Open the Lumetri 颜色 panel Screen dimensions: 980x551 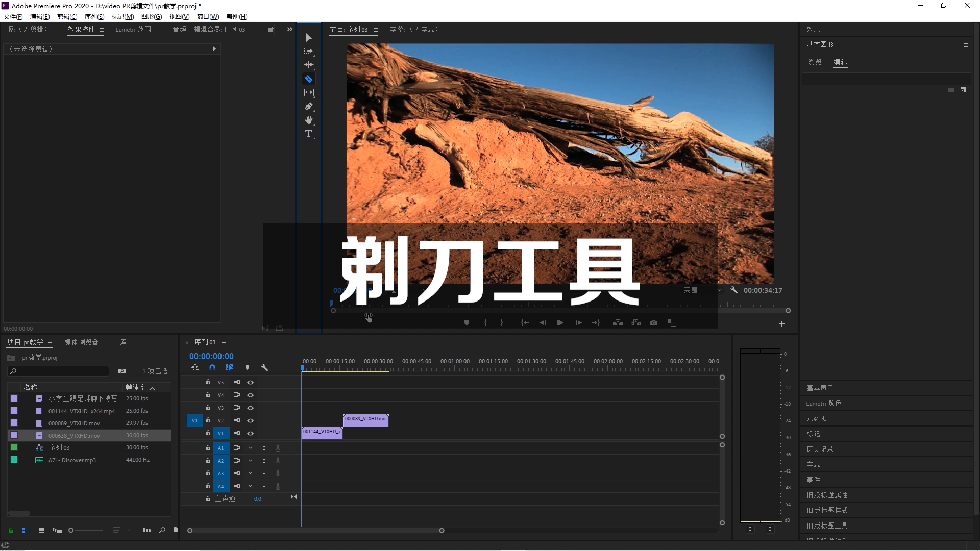[824, 403]
